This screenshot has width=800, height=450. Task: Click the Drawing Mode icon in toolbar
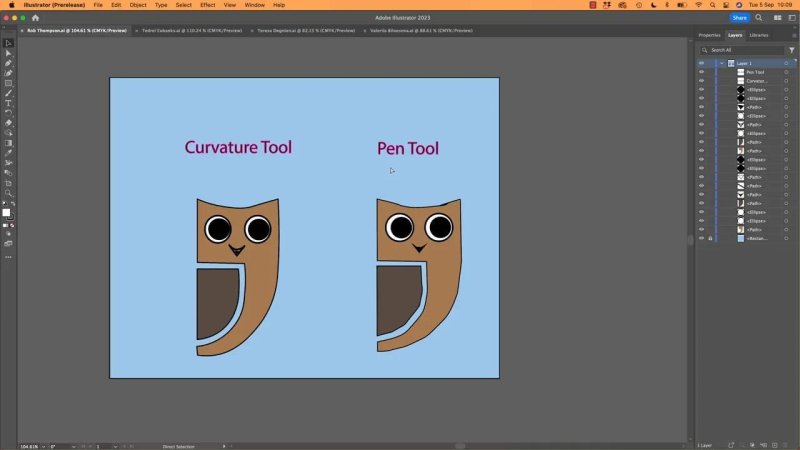pyautogui.click(x=8, y=234)
